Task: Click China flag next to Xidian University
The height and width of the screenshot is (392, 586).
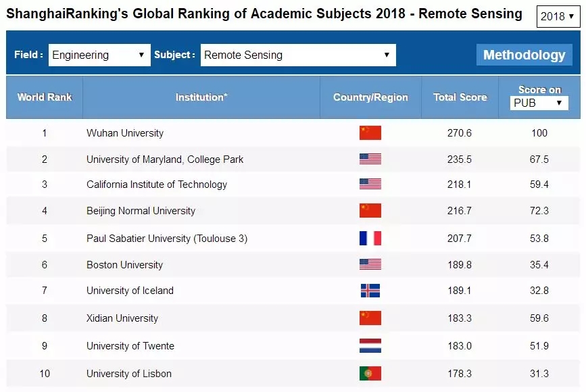Action: (x=370, y=318)
